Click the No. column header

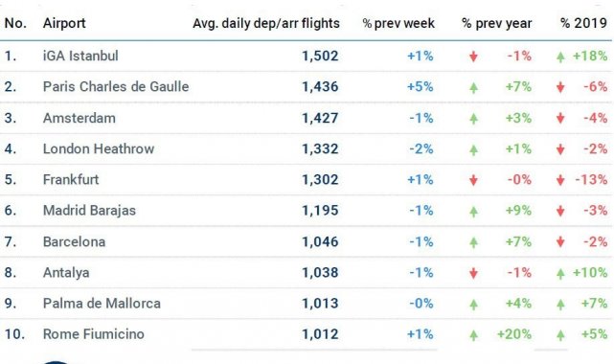15,24
